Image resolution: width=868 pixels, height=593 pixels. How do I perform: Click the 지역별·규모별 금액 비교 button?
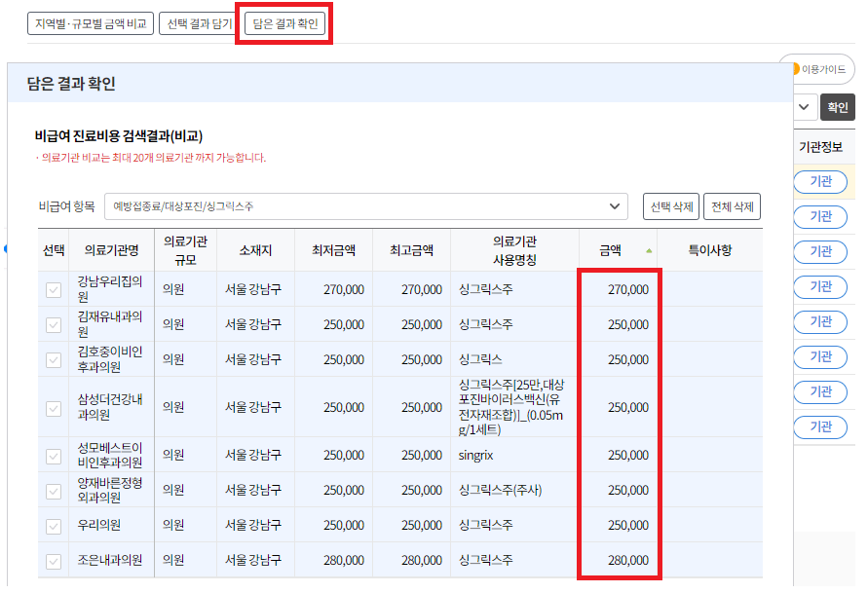(x=91, y=23)
